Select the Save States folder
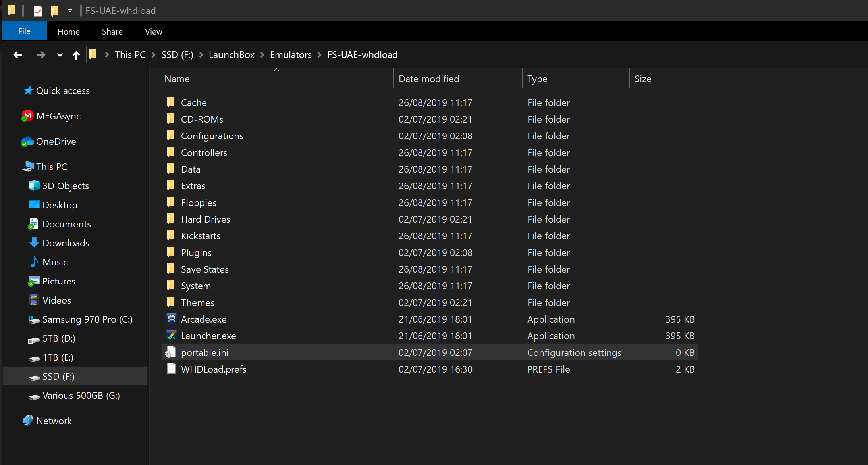Viewport: 868px width, 465px height. [204, 269]
